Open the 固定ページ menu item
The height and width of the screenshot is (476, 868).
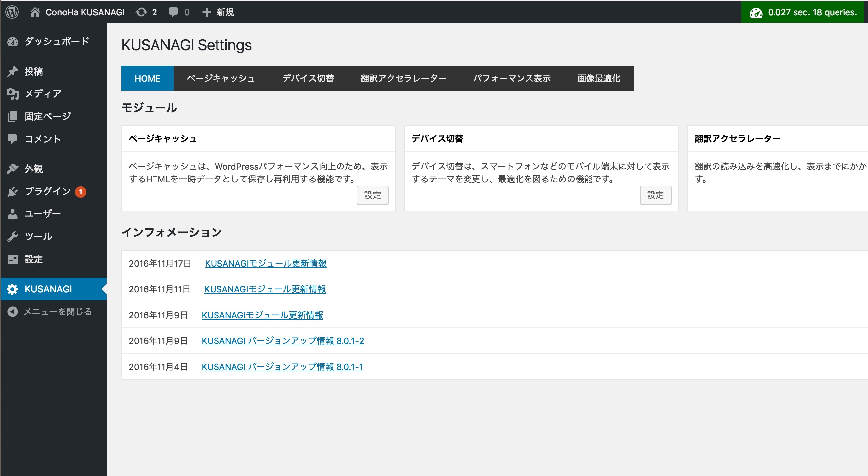[x=54, y=117]
